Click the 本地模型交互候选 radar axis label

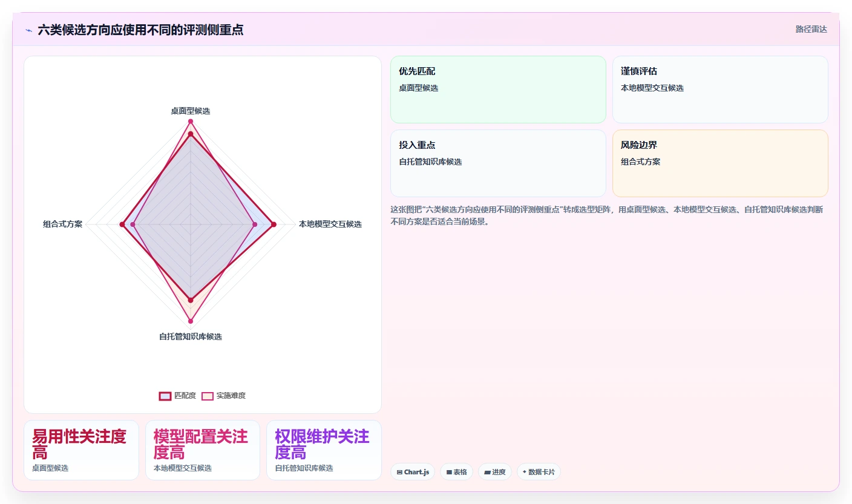pos(330,224)
